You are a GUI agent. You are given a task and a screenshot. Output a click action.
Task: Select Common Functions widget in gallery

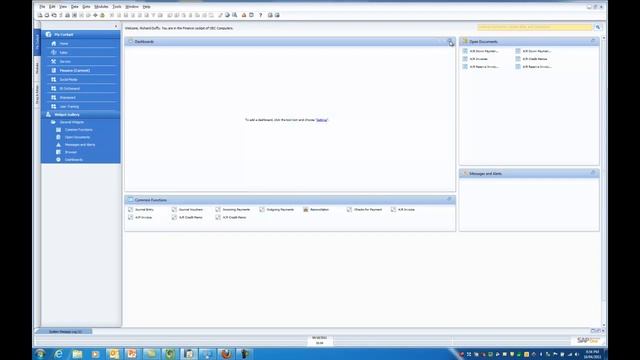78,130
